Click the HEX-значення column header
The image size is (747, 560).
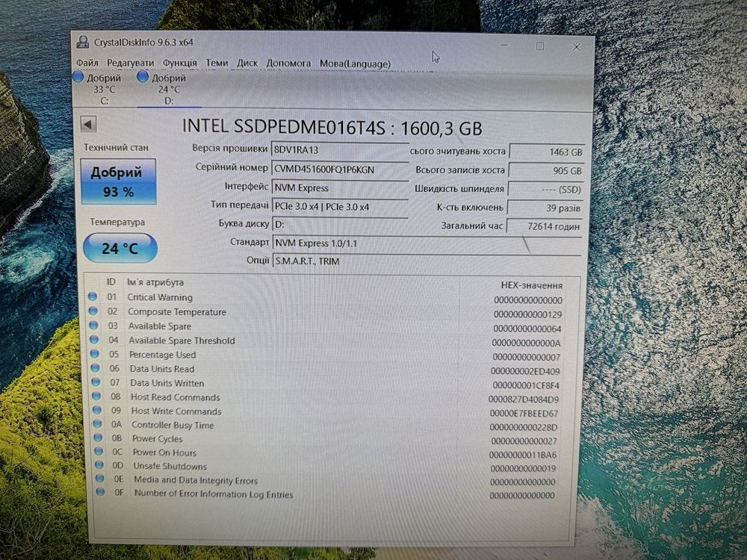click(532, 285)
